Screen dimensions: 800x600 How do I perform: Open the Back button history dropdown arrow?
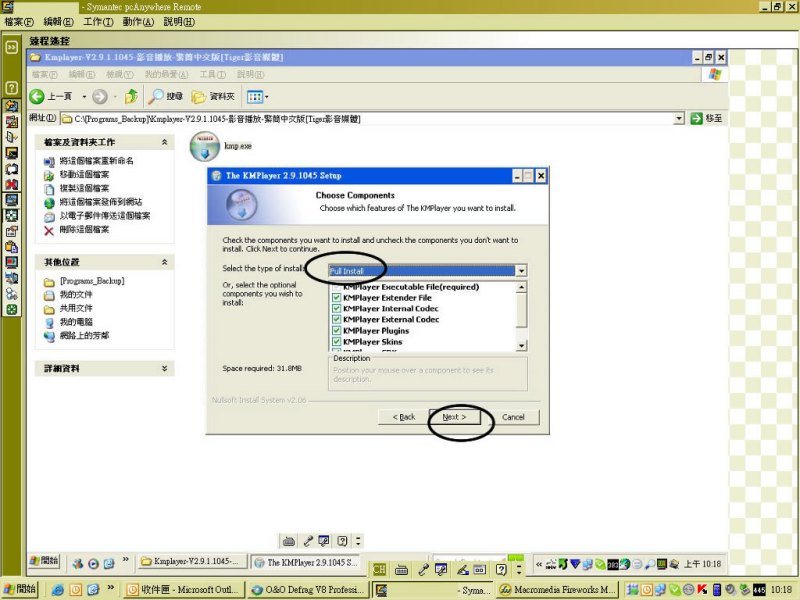(84, 96)
